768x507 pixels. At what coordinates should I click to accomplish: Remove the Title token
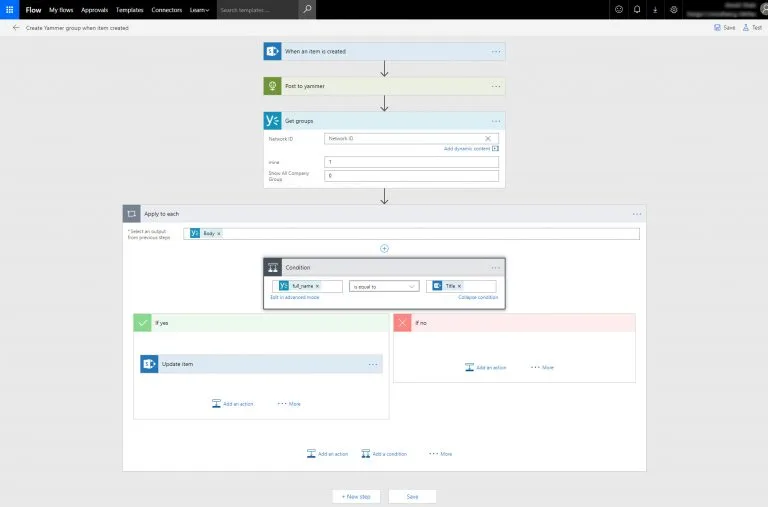[459, 286]
